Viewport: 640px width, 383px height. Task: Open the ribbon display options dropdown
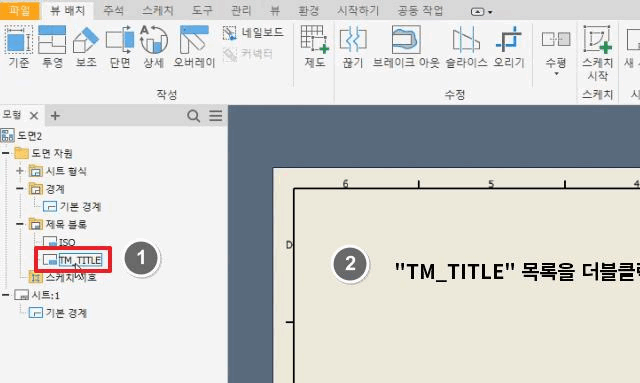tap(482, 12)
